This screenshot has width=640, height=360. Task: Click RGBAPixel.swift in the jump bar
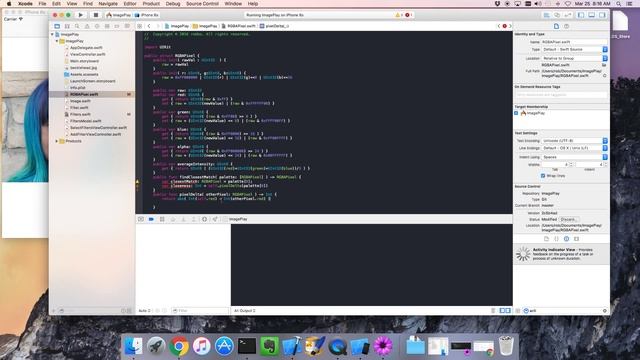click(x=239, y=26)
